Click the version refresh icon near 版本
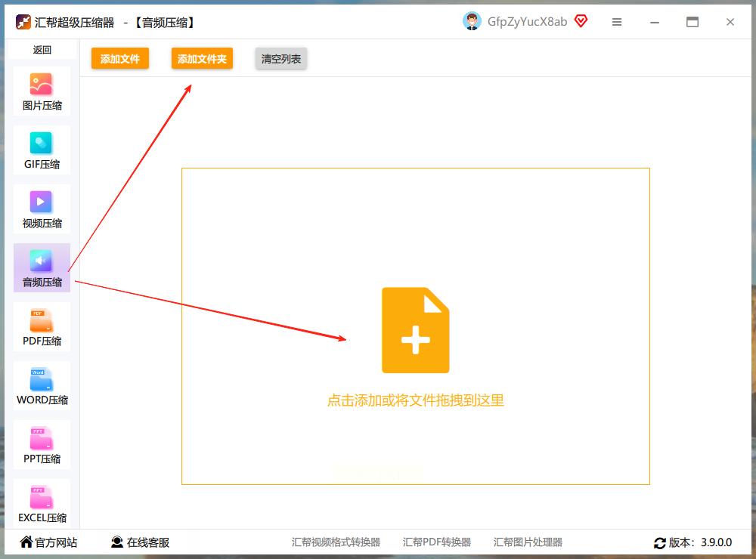 pyautogui.click(x=660, y=543)
